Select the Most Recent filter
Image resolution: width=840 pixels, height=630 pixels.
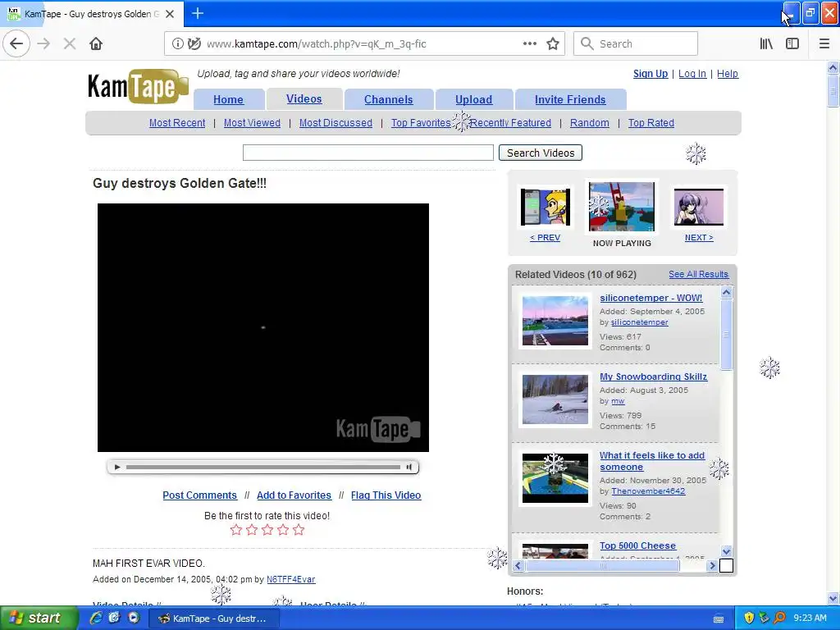pyautogui.click(x=177, y=123)
